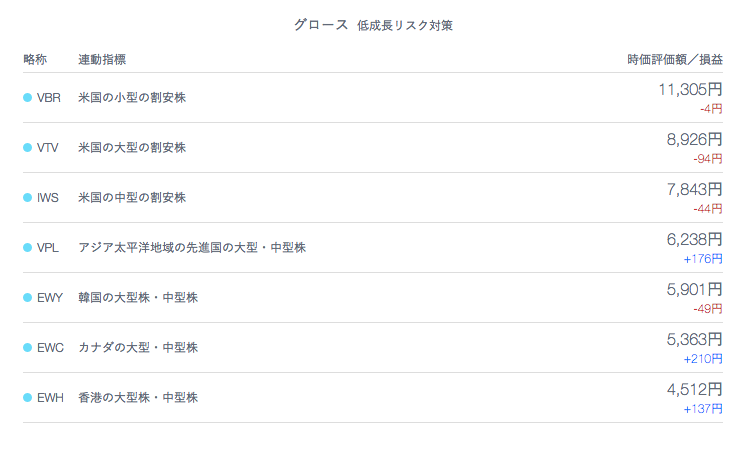Click the 時価評価額／損益 column header
Image resolution: width=747 pixels, height=455 pixels.
tap(675, 60)
